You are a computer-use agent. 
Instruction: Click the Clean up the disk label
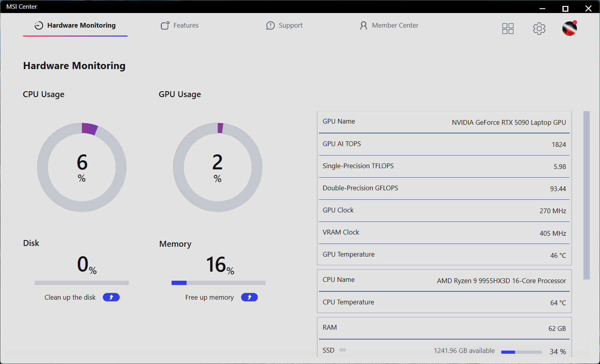click(70, 297)
